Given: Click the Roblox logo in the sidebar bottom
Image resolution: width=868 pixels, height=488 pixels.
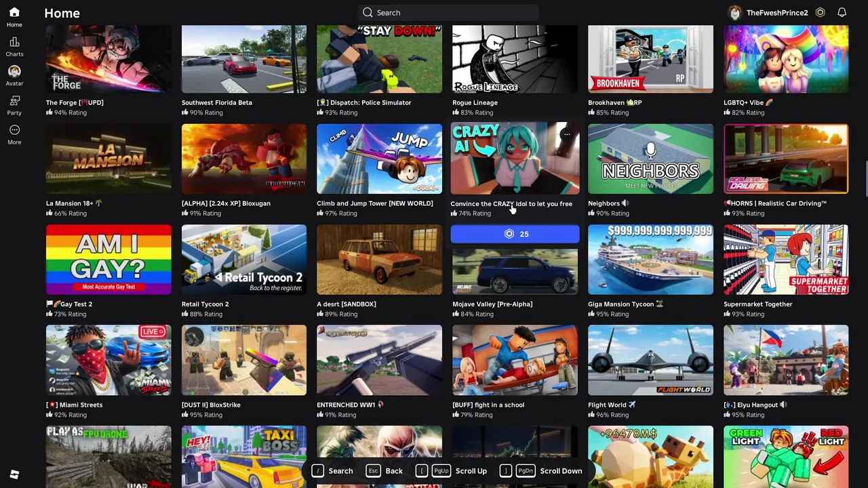Looking at the screenshot, I should coord(14,474).
